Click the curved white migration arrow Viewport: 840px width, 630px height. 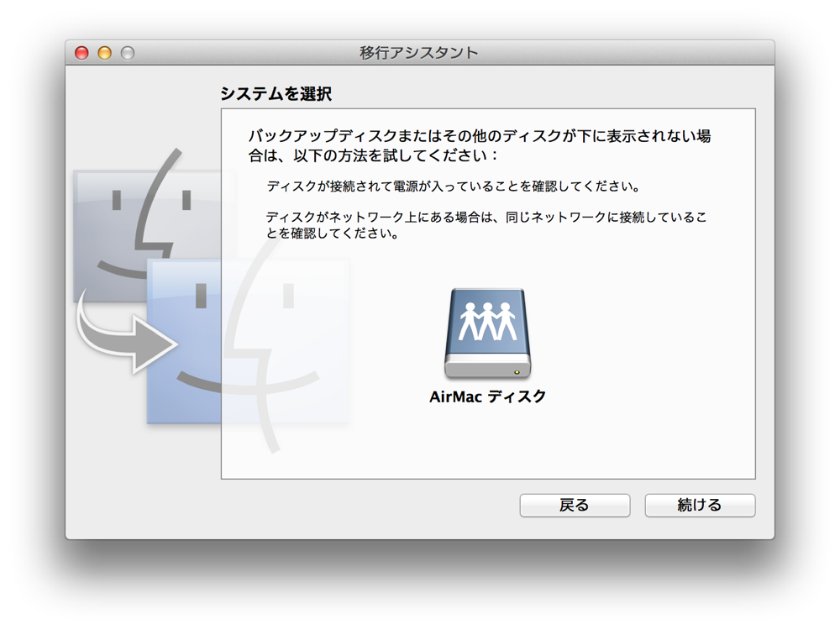126,332
